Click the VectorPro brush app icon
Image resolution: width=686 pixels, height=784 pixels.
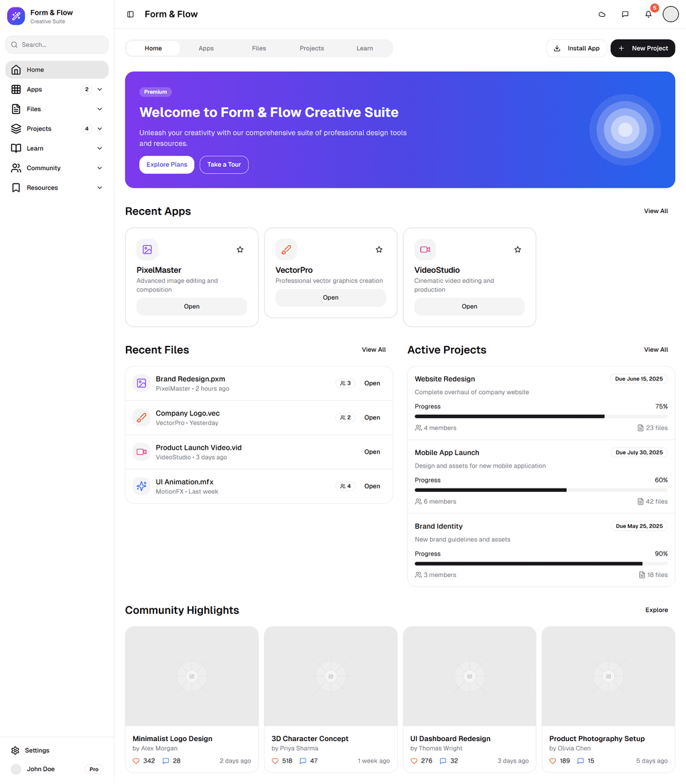286,249
